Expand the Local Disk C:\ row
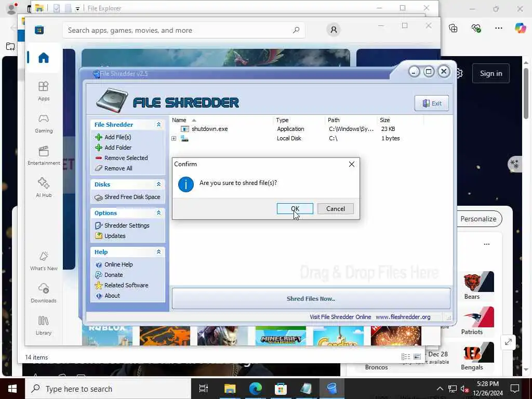Viewport: 532px width, 399px height. 174,138
